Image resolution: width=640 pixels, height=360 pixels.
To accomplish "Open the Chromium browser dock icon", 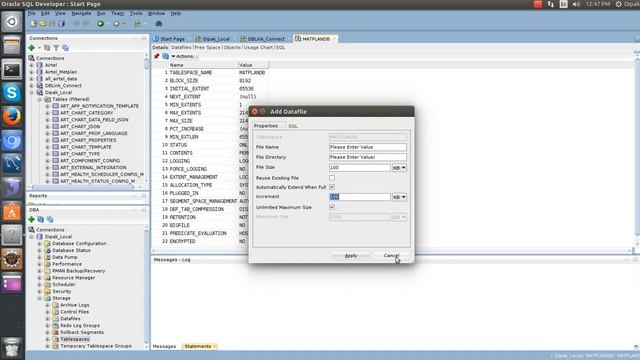I will (x=11, y=141).
